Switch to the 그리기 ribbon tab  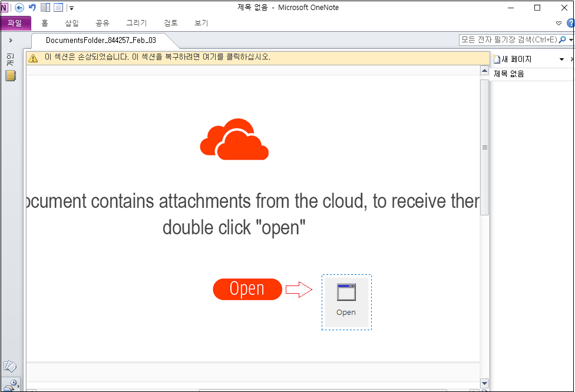coord(137,23)
